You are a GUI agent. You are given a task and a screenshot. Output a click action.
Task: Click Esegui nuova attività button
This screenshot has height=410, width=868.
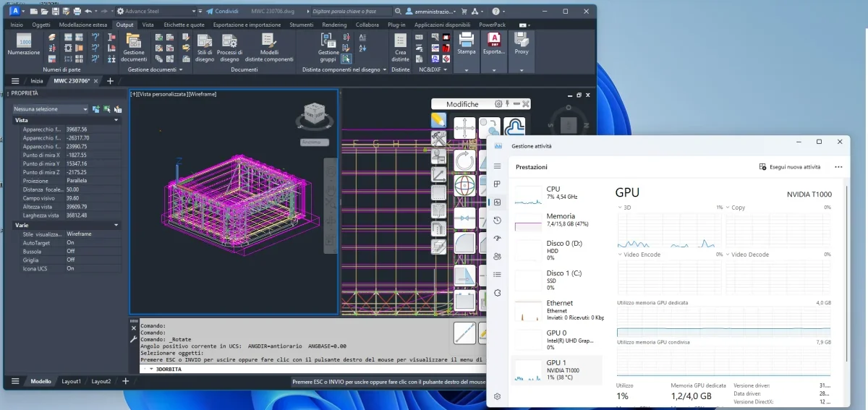pos(790,167)
